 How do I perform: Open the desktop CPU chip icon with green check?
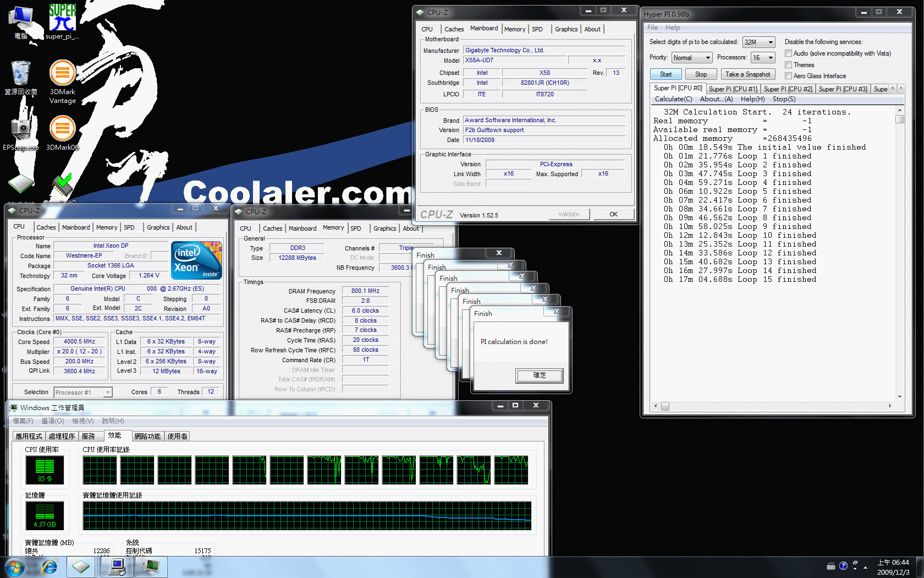(62, 186)
